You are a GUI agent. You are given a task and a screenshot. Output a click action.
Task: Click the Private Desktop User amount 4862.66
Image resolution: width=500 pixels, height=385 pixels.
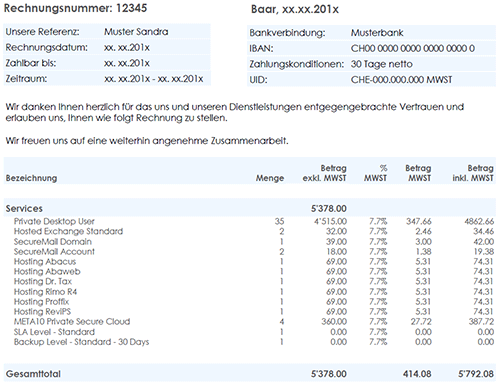(479, 221)
